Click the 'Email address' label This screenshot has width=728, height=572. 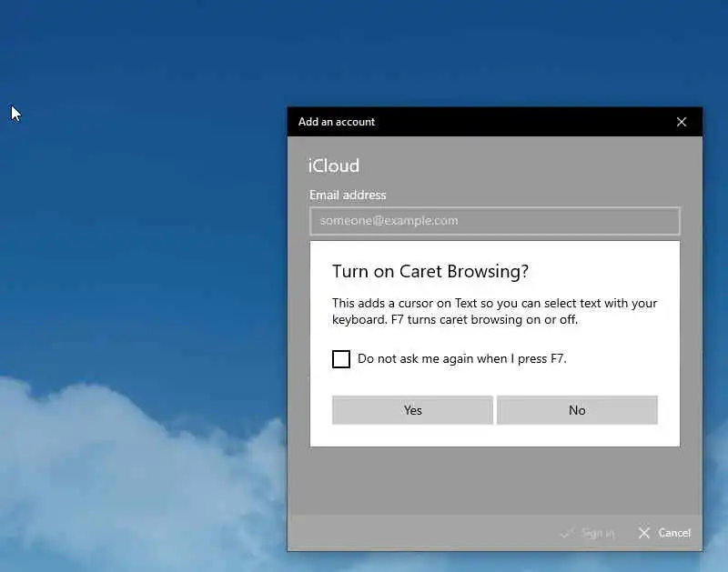click(x=348, y=195)
